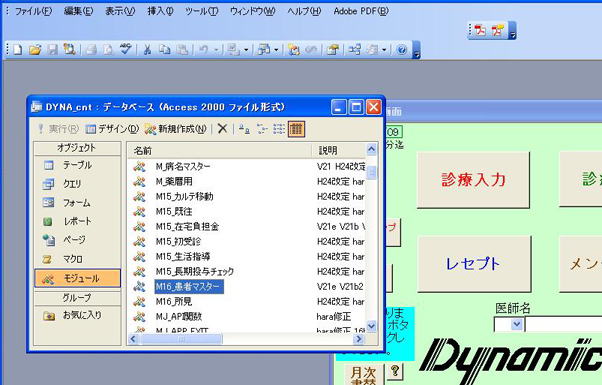
Task: Click the blue Help question mark icon
Action: click(x=402, y=50)
